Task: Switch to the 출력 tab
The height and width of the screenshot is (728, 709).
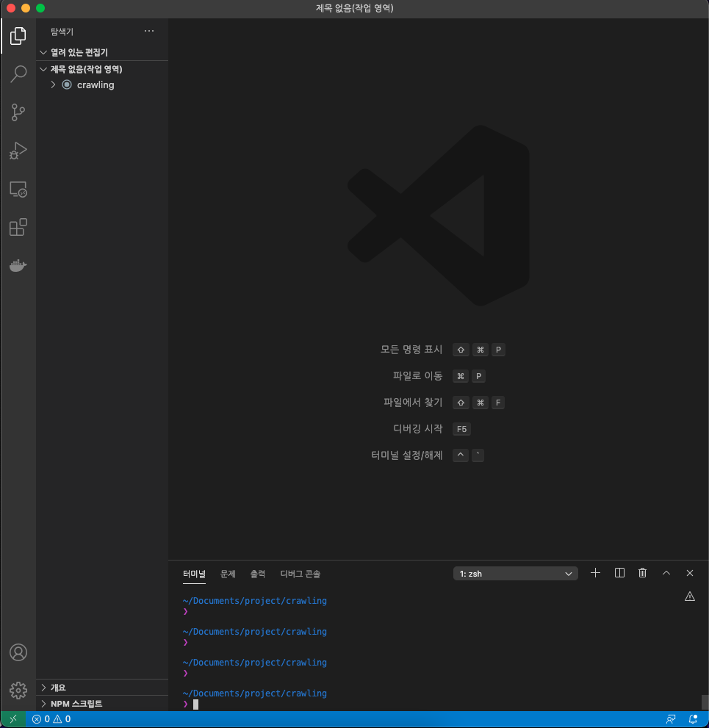Action: tap(258, 574)
